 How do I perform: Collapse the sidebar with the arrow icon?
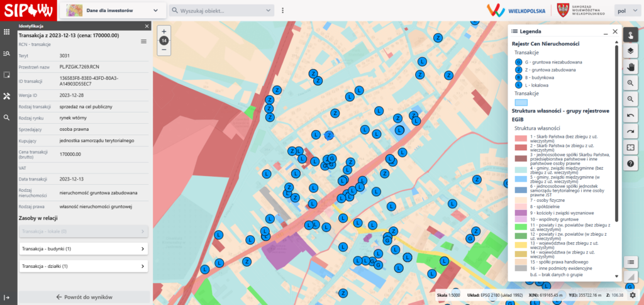point(6,297)
